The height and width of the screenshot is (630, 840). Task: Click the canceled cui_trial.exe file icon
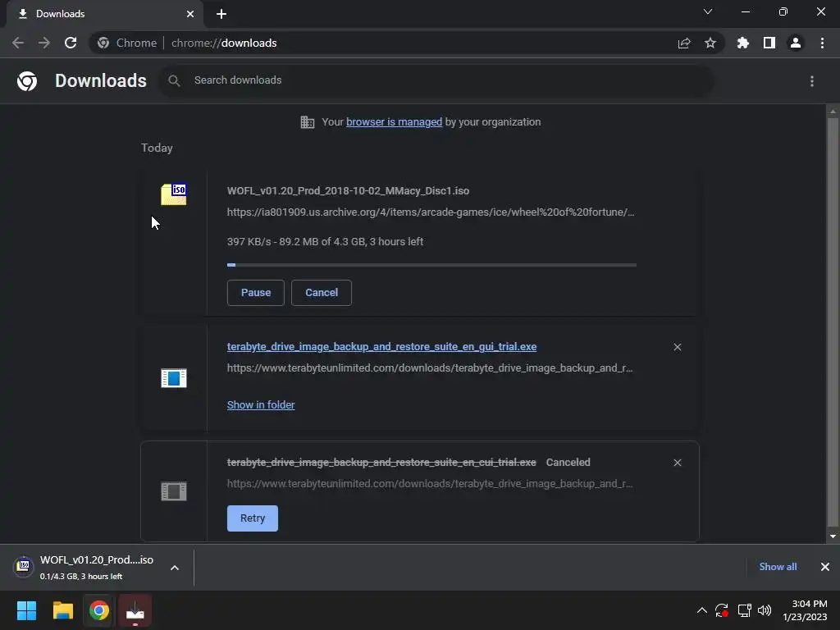[174, 491]
